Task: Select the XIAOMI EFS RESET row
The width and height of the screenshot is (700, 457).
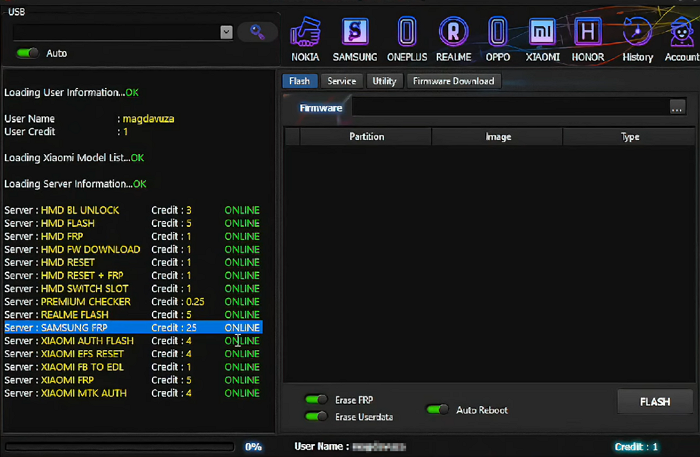Action: [133, 354]
